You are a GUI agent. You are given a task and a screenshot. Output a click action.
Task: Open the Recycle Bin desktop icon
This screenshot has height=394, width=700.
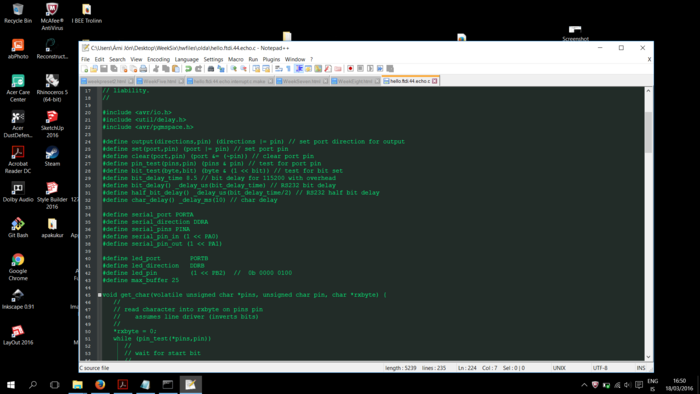[x=18, y=13]
